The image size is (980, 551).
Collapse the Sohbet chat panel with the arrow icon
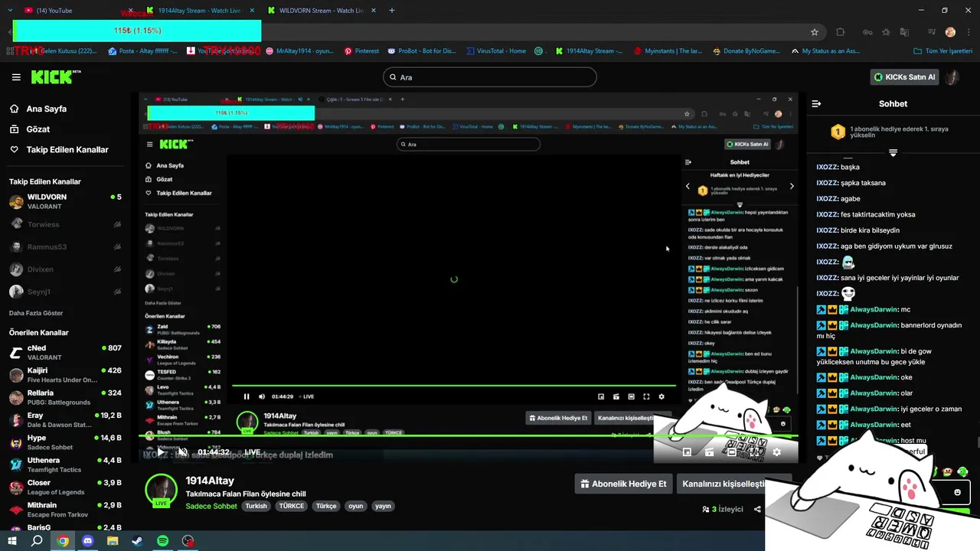tap(816, 103)
